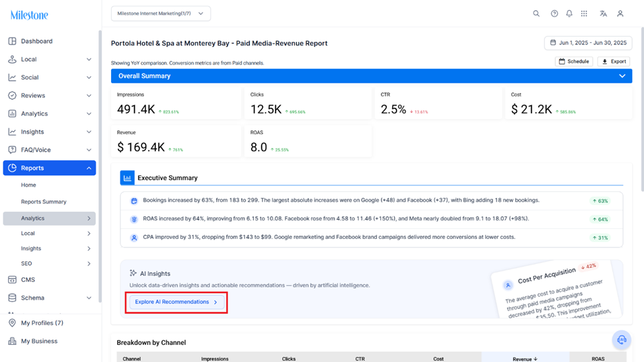Viewport: 644px width, 362px height.
Task: Click the My Business building icon
Action: [13, 341]
